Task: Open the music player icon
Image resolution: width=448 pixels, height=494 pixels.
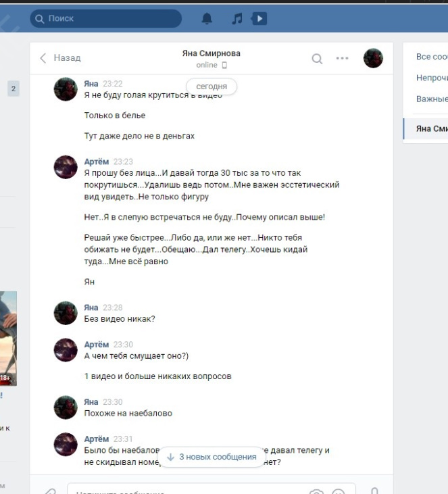Action: [237, 19]
